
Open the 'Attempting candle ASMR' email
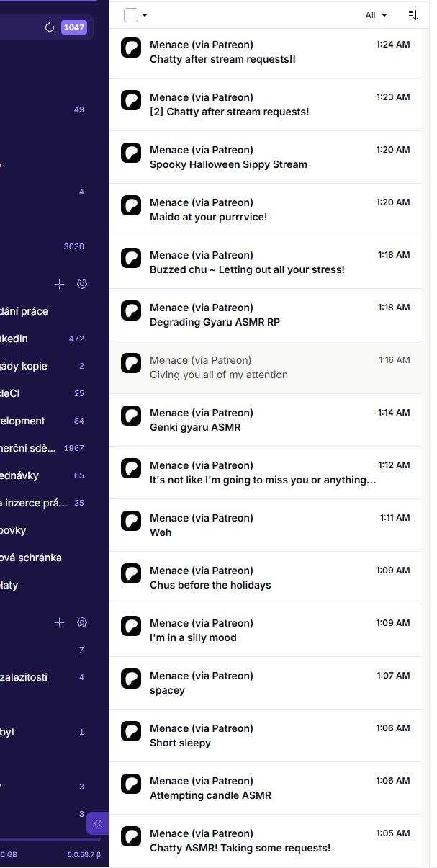(x=210, y=795)
